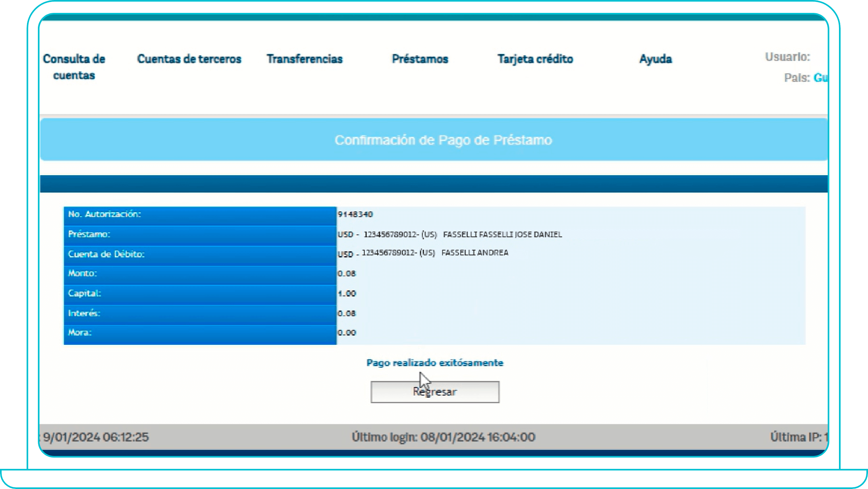
Task: Click the Pago realizado exitósamente message
Action: click(435, 362)
